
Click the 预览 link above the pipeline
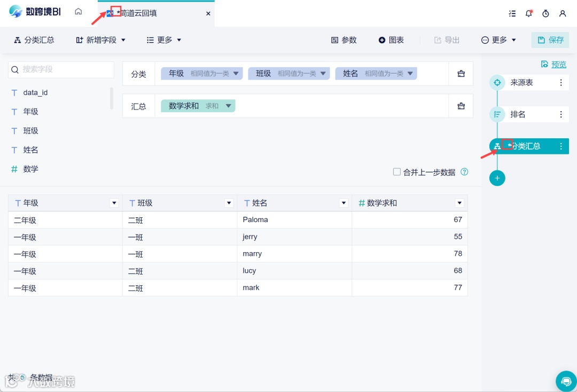click(x=558, y=64)
